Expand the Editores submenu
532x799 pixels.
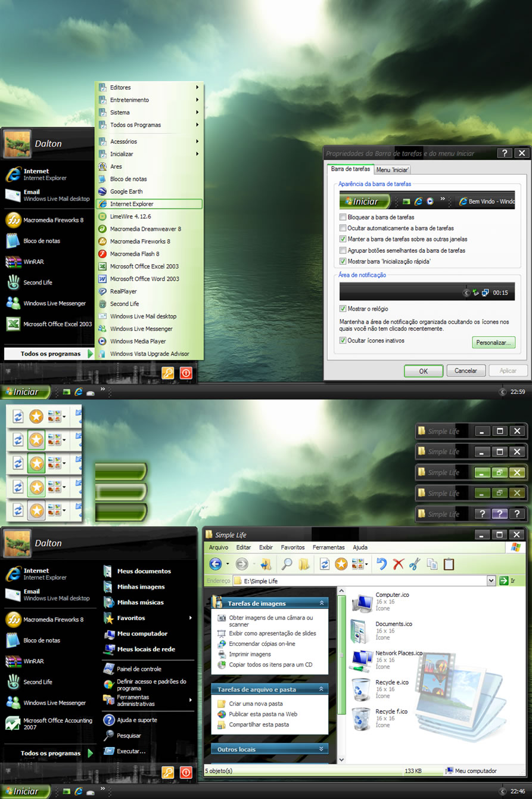[149, 87]
